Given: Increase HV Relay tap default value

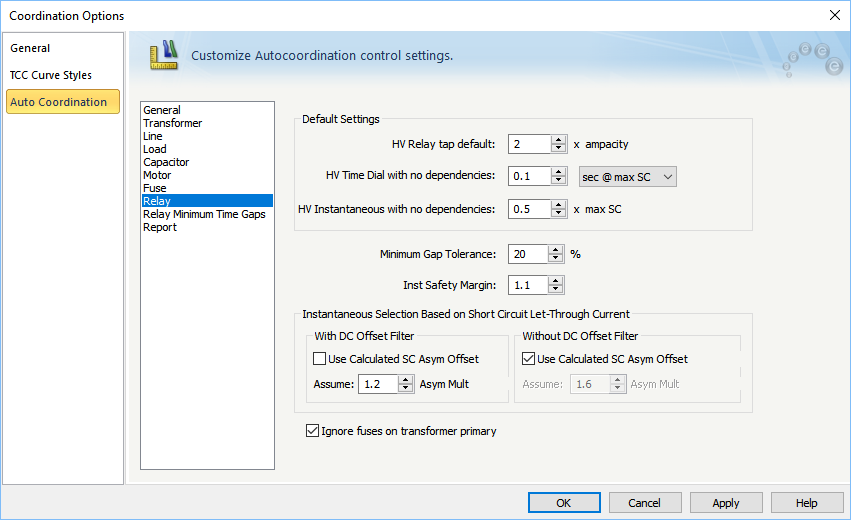Looking at the screenshot, I should (x=558, y=140).
